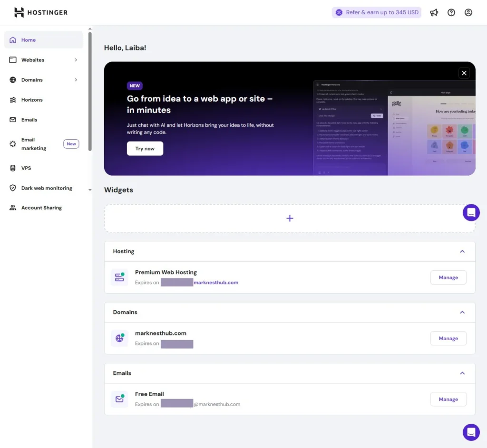Click the Home house icon in sidebar
This screenshot has width=487, height=448.
(13, 40)
